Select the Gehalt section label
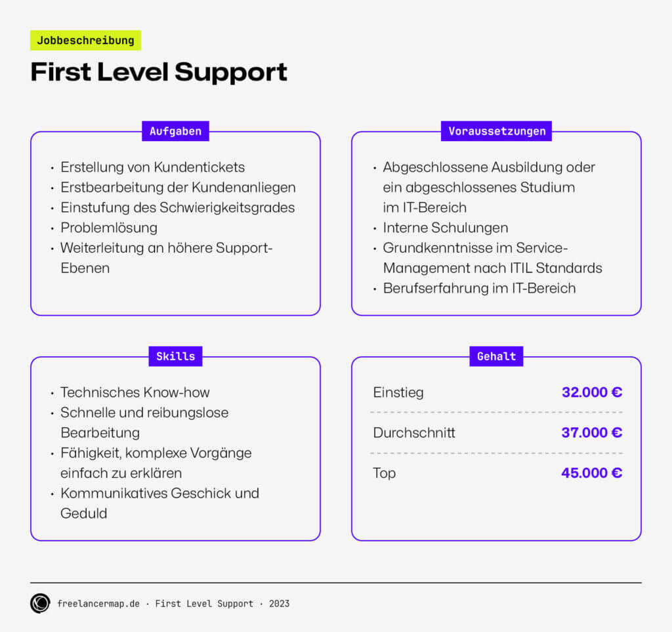 [496, 356]
